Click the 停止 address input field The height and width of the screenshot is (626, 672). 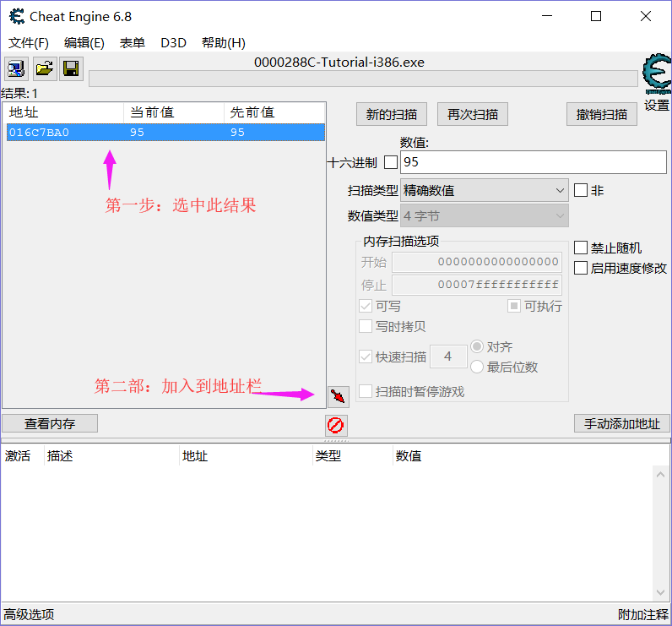[477, 285]
